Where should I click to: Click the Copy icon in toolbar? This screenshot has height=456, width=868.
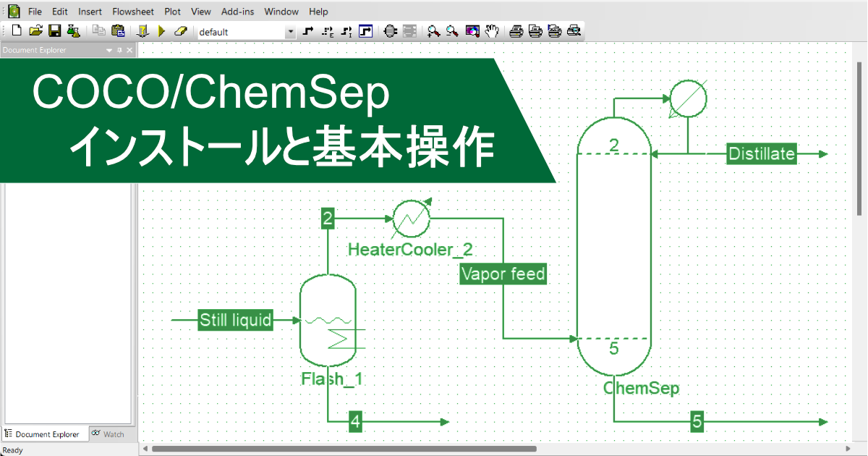click(99, 31)
